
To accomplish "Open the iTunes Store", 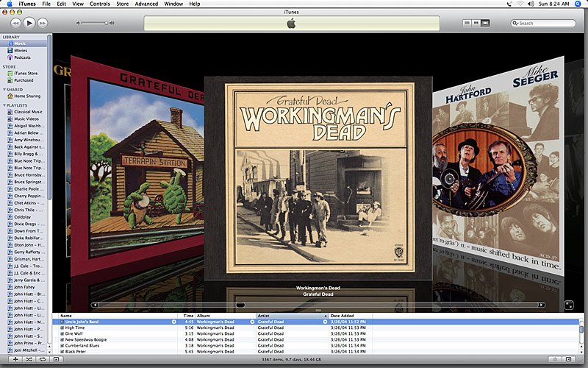I will tap(24, 73).
